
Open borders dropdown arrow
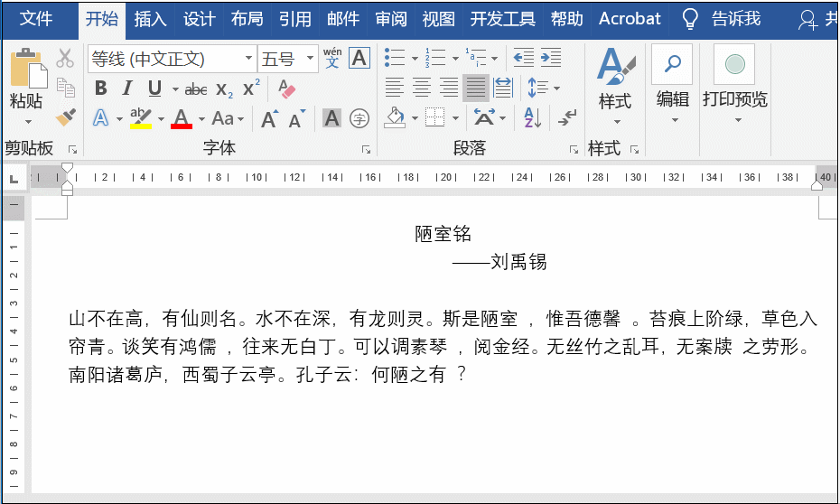(455, 118)
